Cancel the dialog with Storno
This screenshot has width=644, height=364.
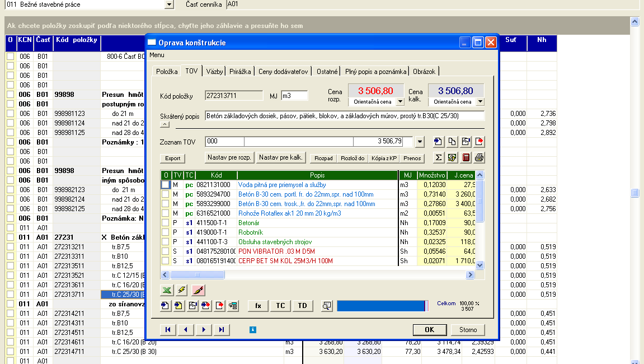pyautogui.click(x=468, y=329)
